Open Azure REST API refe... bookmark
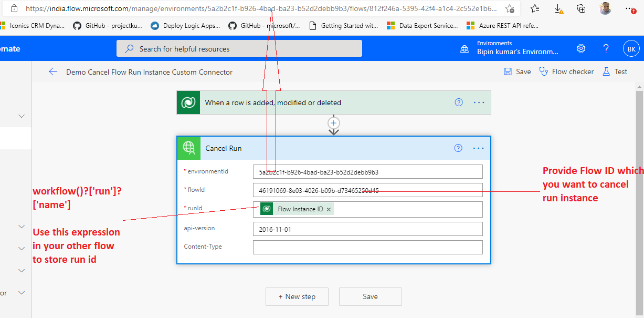The width and height of the screenshot is (644, 318). tap(503, 25)
